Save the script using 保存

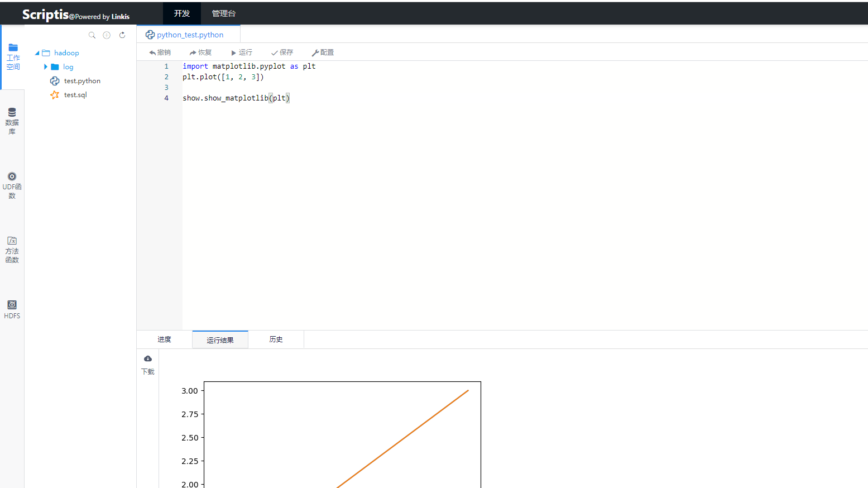tap(282, 52)
